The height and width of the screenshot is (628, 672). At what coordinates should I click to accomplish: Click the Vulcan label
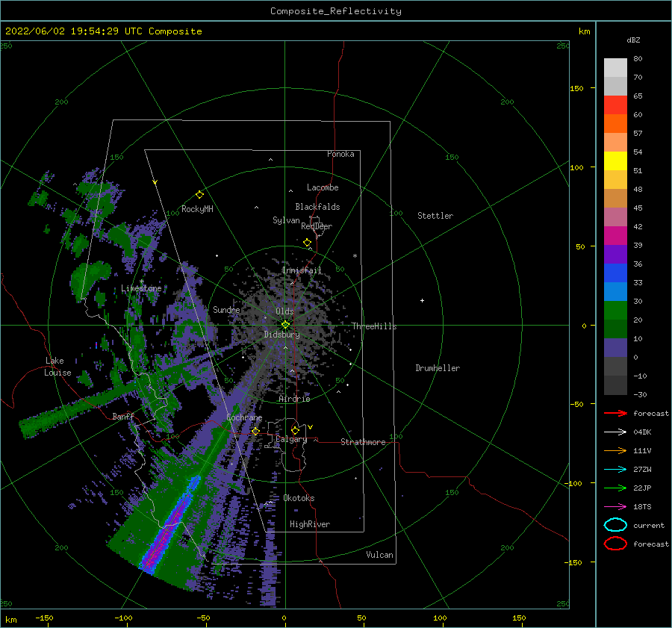tap(380, 555)
